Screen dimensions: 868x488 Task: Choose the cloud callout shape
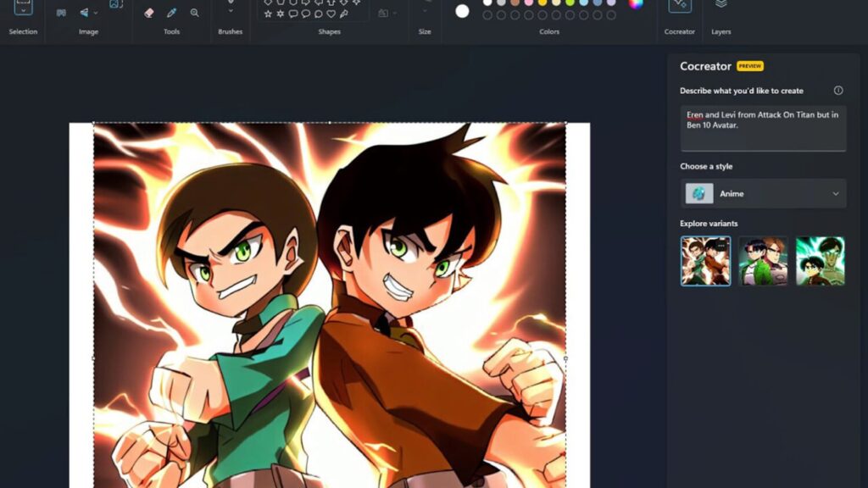(319, 14)
